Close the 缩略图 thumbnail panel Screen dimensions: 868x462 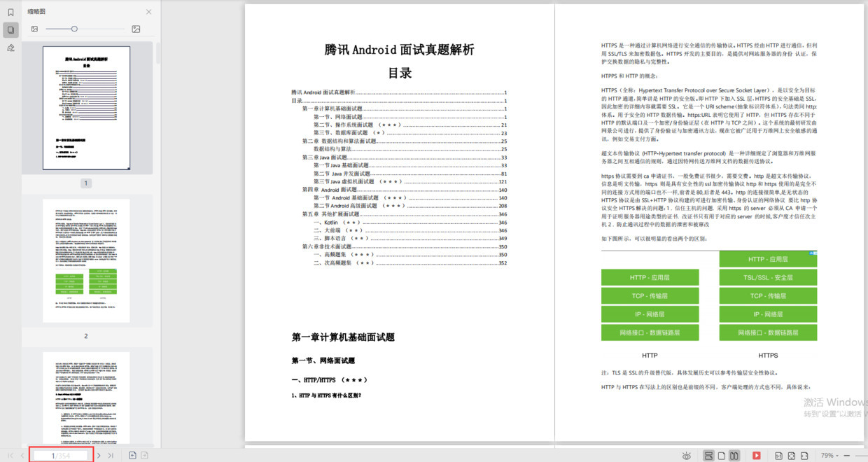click(x=148, y=12)
